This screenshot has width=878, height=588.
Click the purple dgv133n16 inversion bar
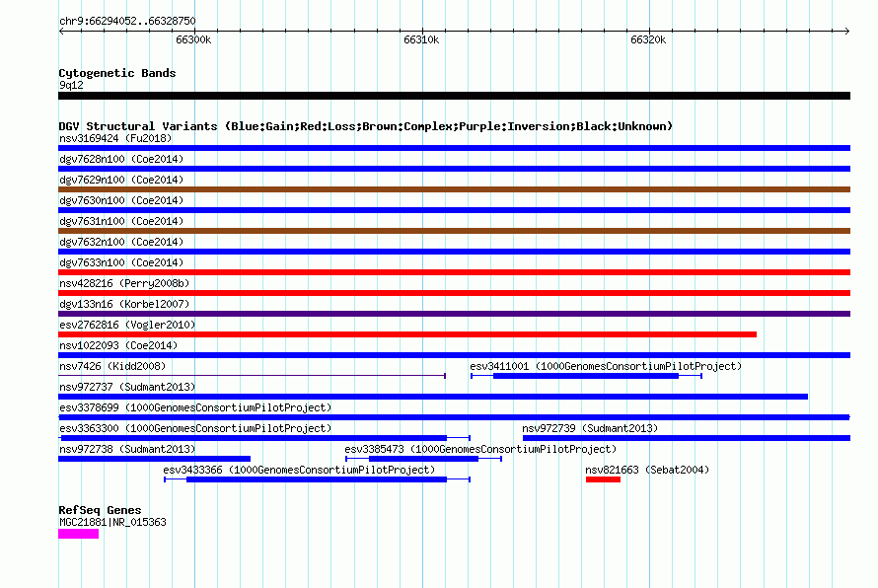tap(454, 314)
